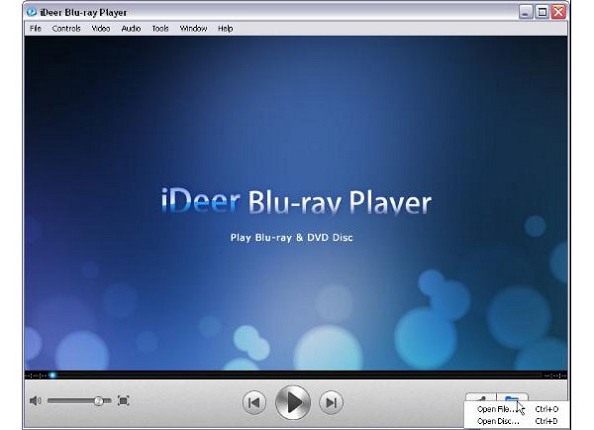
Task: Maximize the iDeer Blu-ray Player window
Action: click(542, 12)
